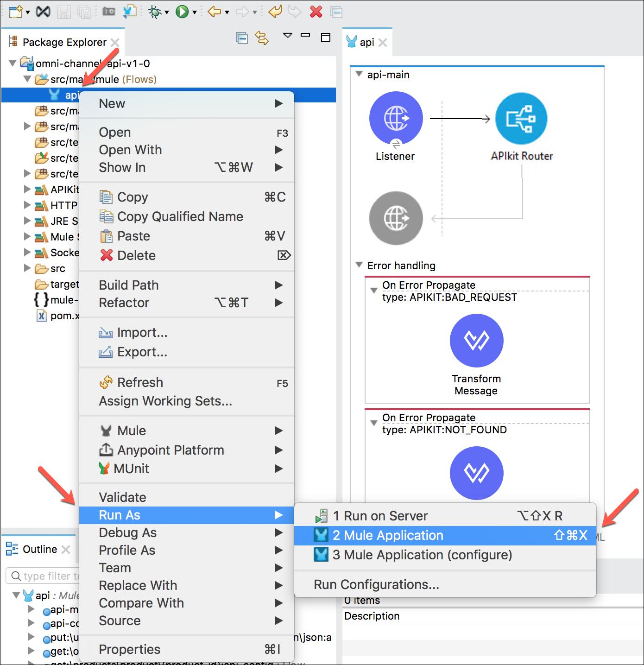Image resolution: width=644 pixels, height=665 pixels.
Task: Maximize the Package Explorer panel
Action: pyautogui.click(x=326, y=38)
